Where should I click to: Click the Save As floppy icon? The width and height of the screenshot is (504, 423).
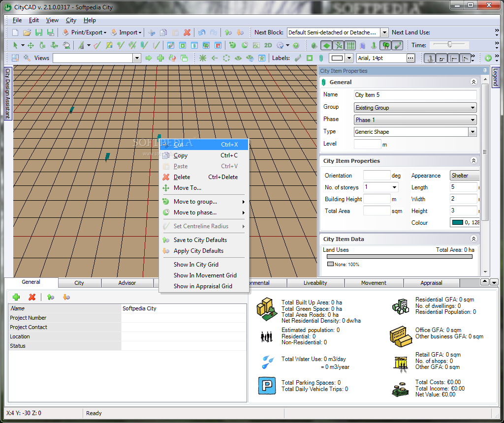[51, 32]
